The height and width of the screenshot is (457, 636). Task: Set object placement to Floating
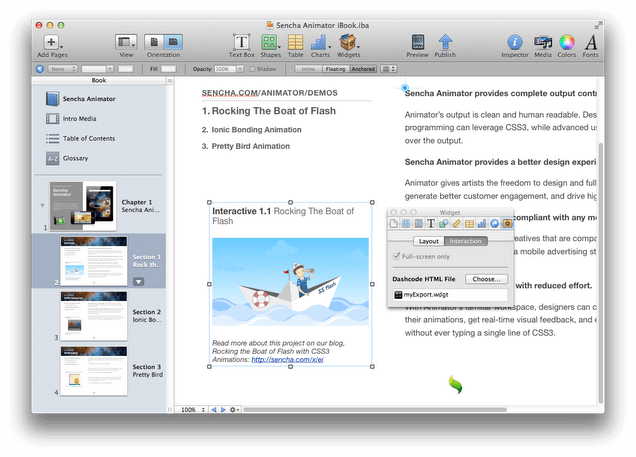pyautogui.click(x=335, y=69)
